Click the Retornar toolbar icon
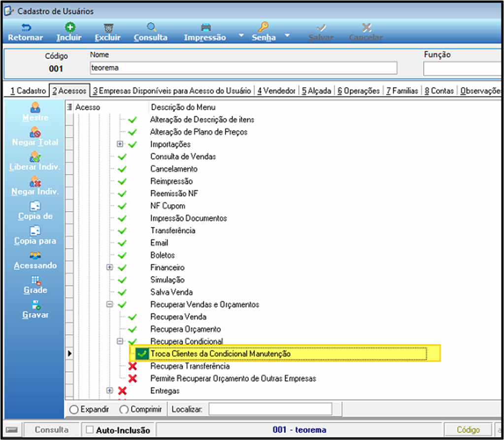The image size is (504, 440). click(26, 28)
